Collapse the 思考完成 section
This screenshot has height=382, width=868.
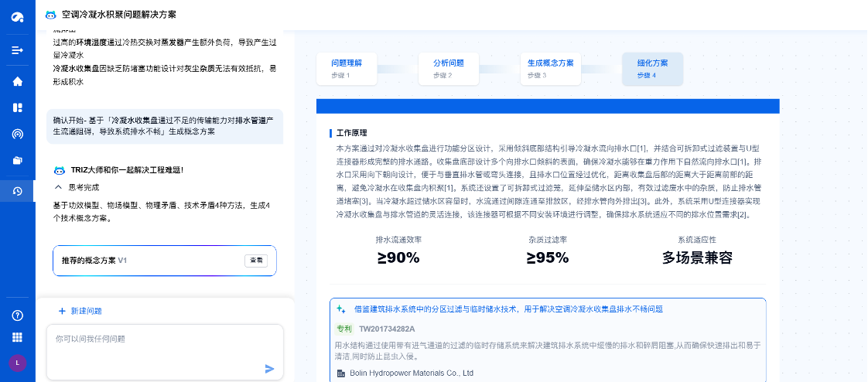click(x=58, y=187)
